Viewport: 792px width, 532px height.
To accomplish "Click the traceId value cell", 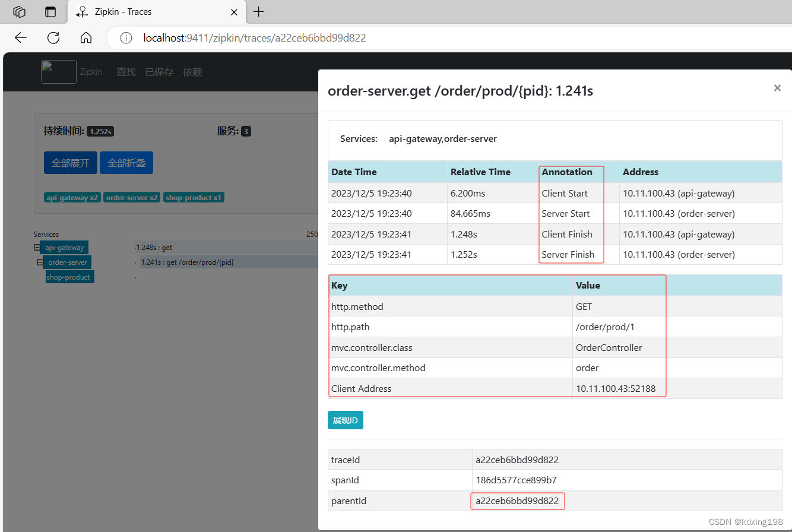I will coord(627,460).
